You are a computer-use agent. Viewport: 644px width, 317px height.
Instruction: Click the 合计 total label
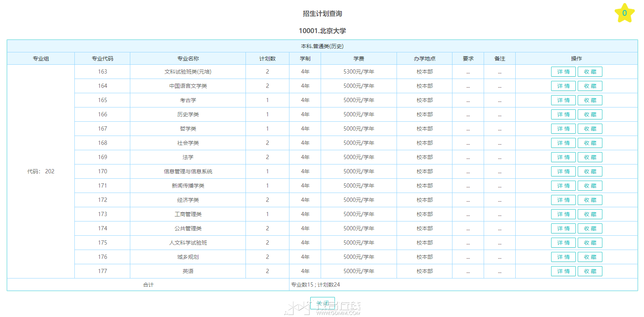click(x=148, y=285)
